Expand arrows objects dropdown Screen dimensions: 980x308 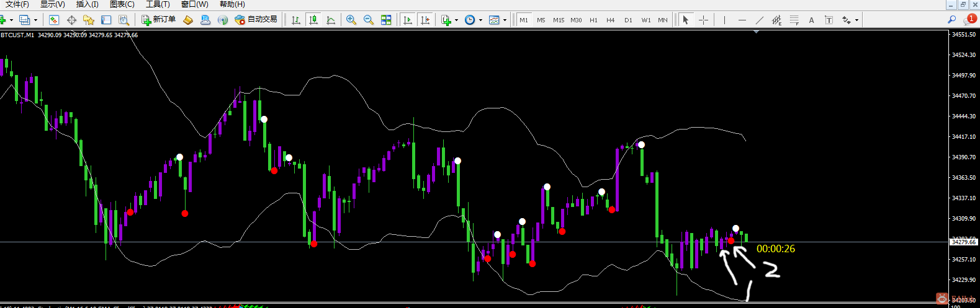[x=856, y=20]
